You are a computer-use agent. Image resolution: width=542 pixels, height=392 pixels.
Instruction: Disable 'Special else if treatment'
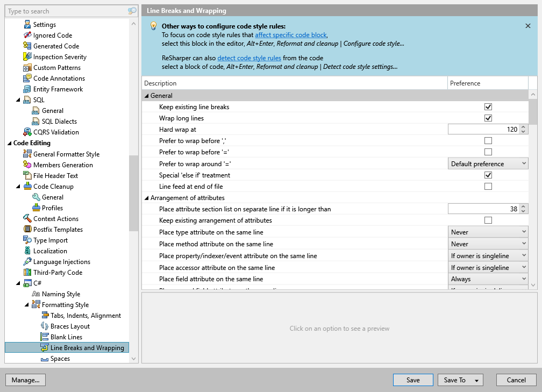488,175
